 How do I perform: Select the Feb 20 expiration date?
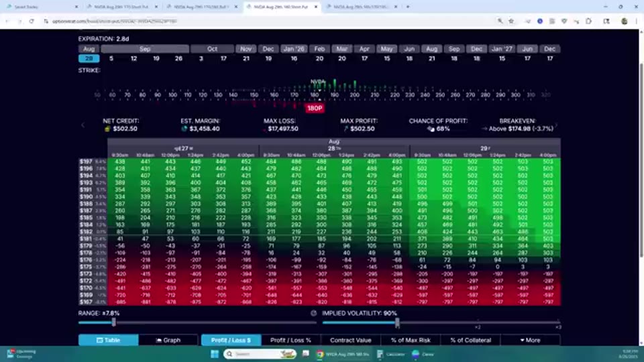(319, 58)
